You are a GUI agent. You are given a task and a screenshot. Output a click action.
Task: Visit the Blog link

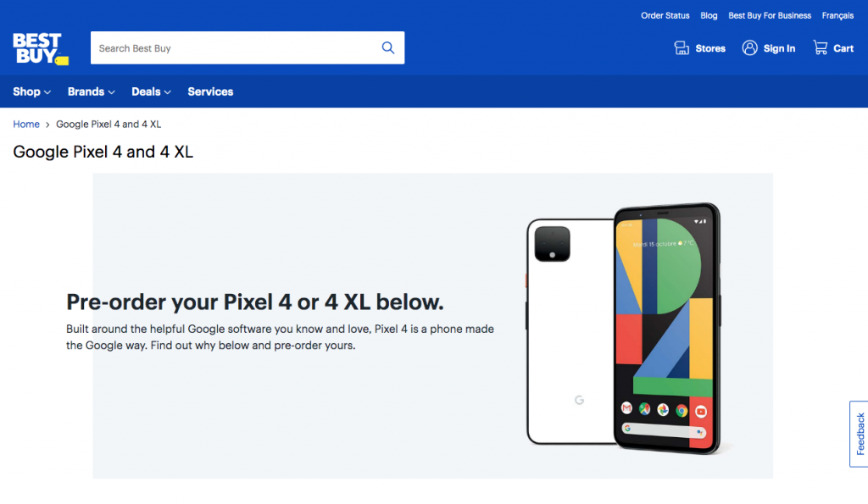click(x=709, y=15)
